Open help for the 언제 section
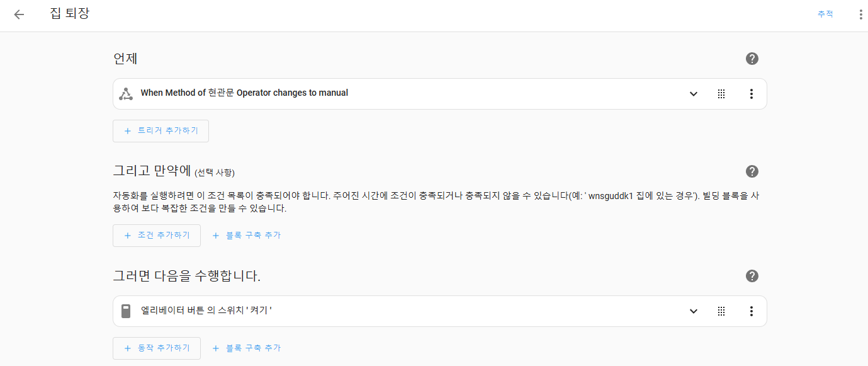Screen dimensions: 868x366 coord(752,59)
